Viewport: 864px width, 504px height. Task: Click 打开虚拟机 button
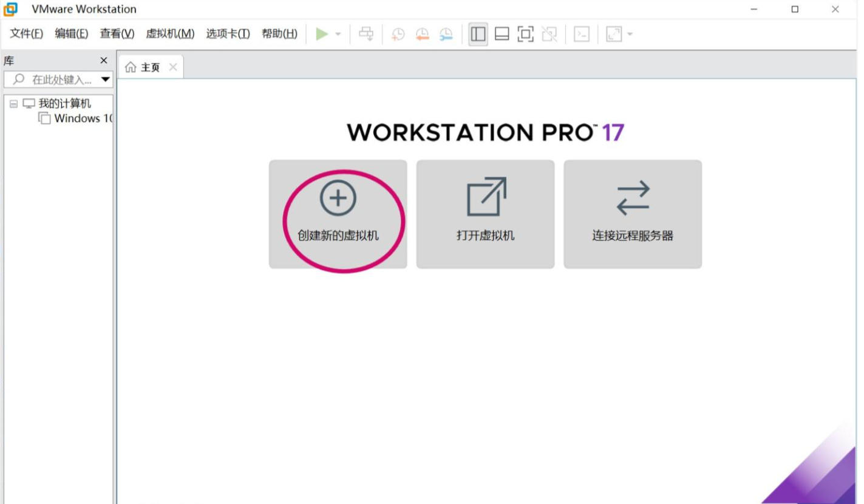point(485,214)
